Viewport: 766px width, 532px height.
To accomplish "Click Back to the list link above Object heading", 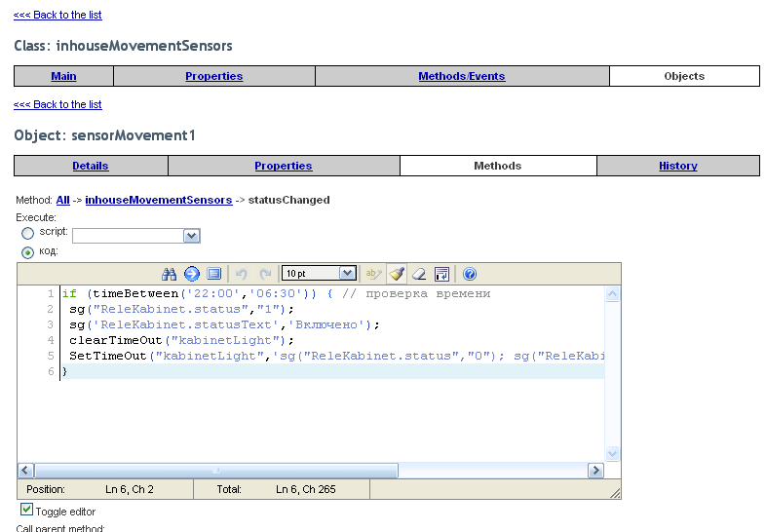I will coord(57,104).
